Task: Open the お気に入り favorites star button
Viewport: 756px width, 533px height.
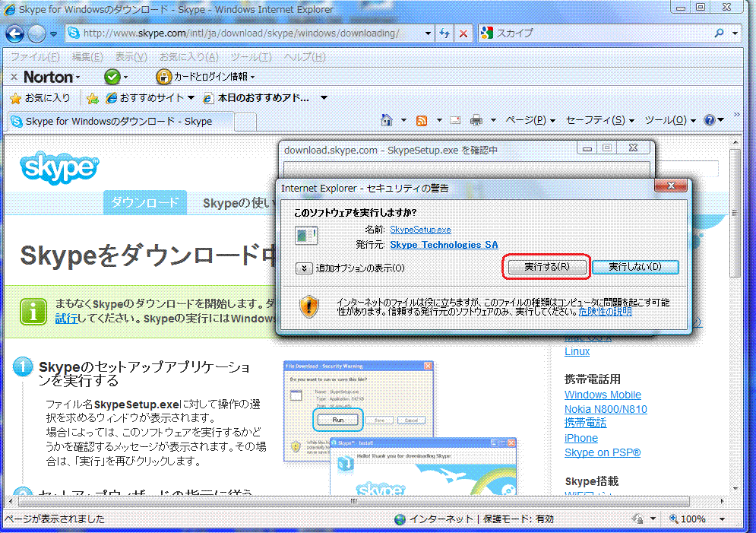Action: pyautogui.click(x=40, y=98)
